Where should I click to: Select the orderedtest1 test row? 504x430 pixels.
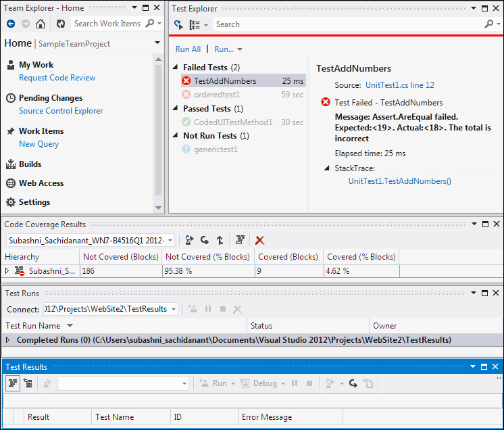[243, 95]
